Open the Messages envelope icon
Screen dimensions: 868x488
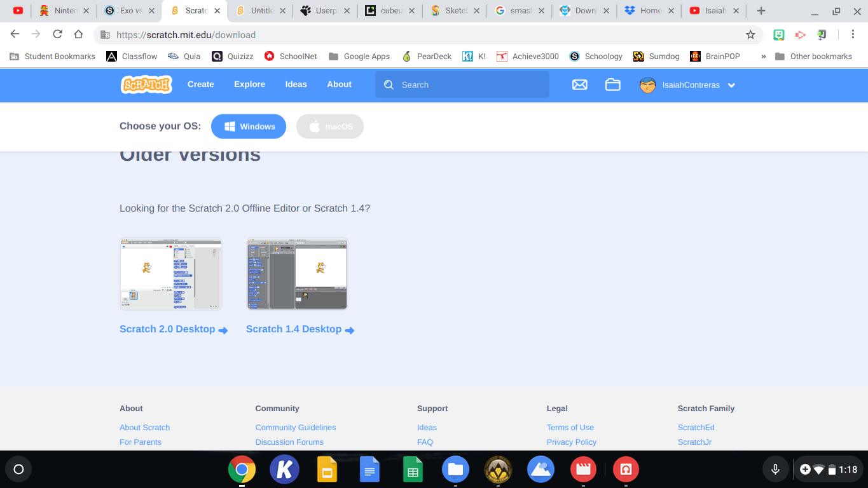(579, 85)
